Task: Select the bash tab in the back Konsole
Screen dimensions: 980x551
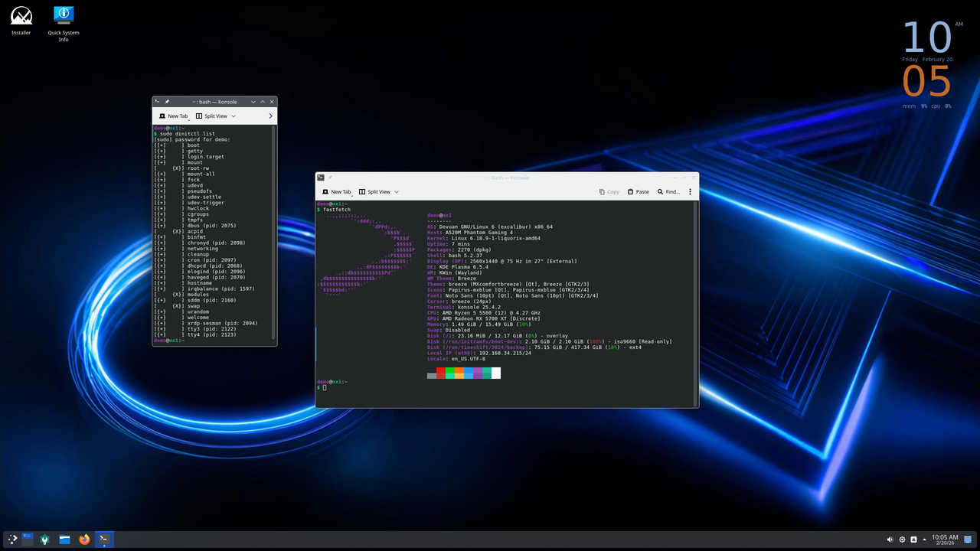Action: coord(214,102)
